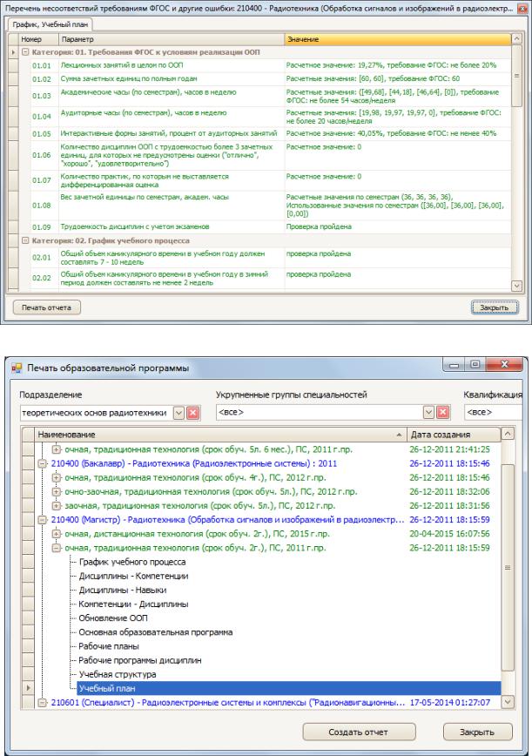The height and width of the screenshot is (756, 532).
Task: Collapse очная традиционная 2г. 2011 г.пр. node
Action: point(57,548)
